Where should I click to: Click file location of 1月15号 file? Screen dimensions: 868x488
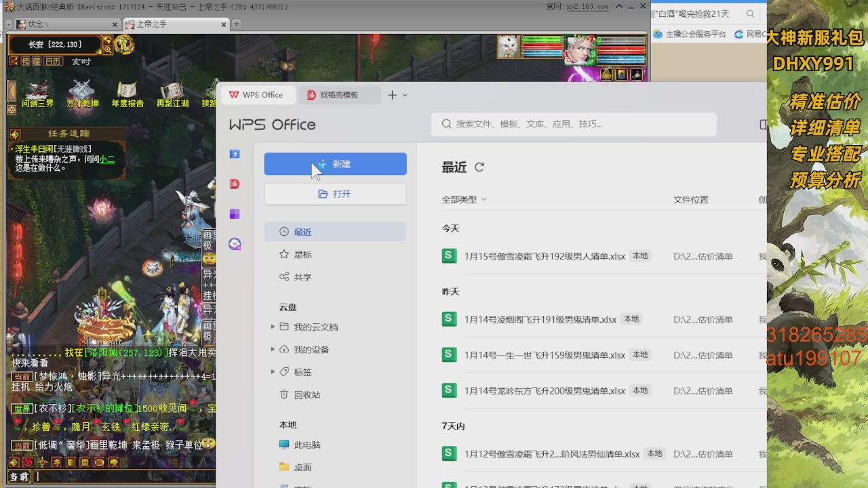pyautogui.click(x=703, y=256)
